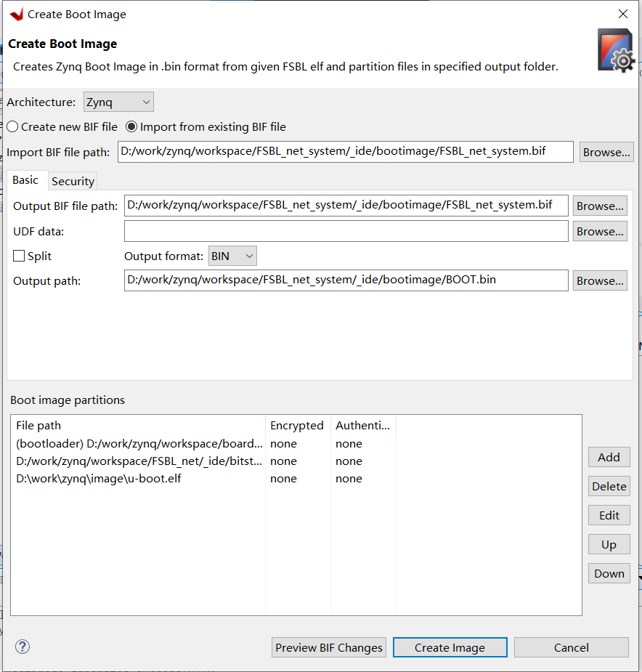Click the boot image wizard banner icon
This screenshot has width=642, height=672.
(616, 51)
